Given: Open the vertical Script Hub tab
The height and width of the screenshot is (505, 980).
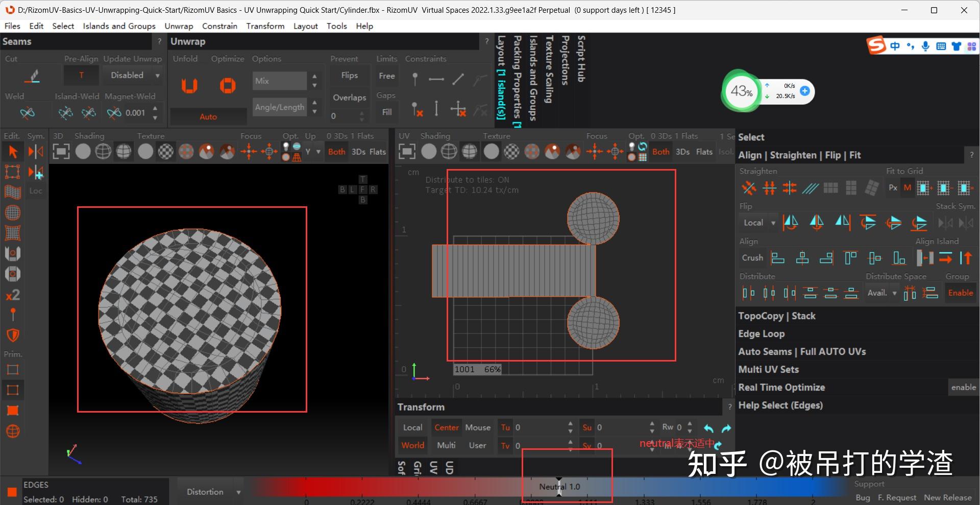Looking at the screenshot, I should click(581, 59).
